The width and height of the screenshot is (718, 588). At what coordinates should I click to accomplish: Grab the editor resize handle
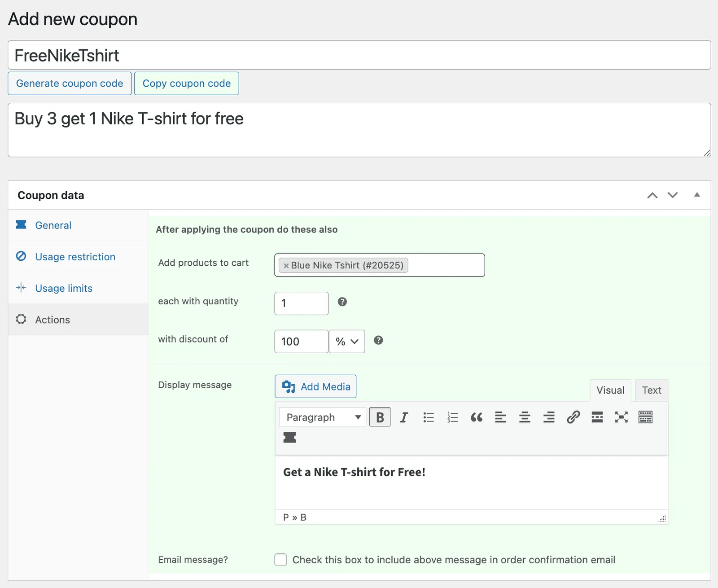(662, 518)
